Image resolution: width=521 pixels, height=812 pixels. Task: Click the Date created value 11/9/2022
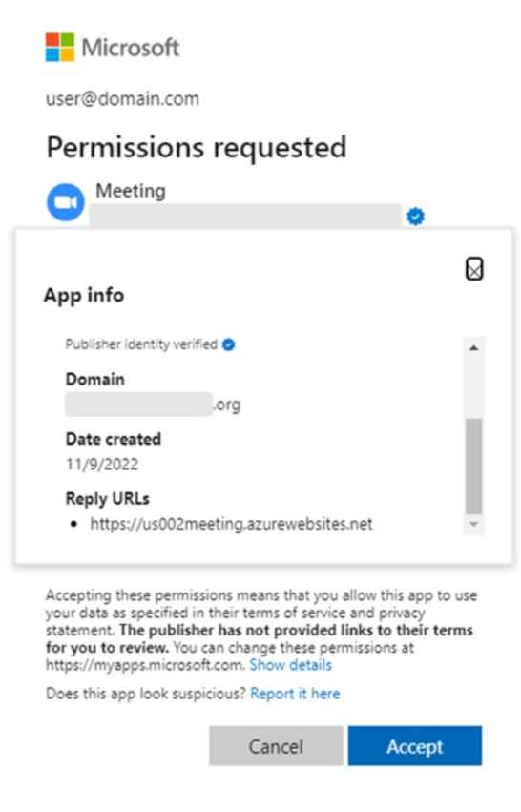click(x=102, y=464)
